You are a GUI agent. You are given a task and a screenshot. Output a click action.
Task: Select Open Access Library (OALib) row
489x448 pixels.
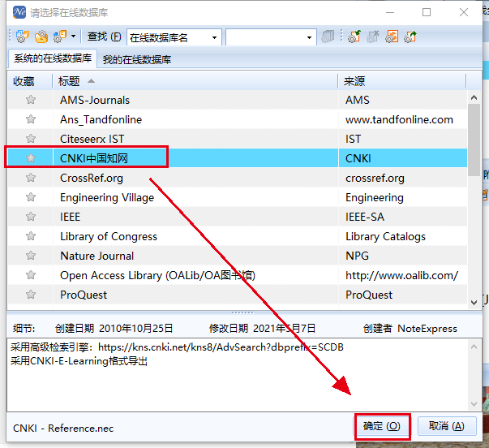(238, 275)
